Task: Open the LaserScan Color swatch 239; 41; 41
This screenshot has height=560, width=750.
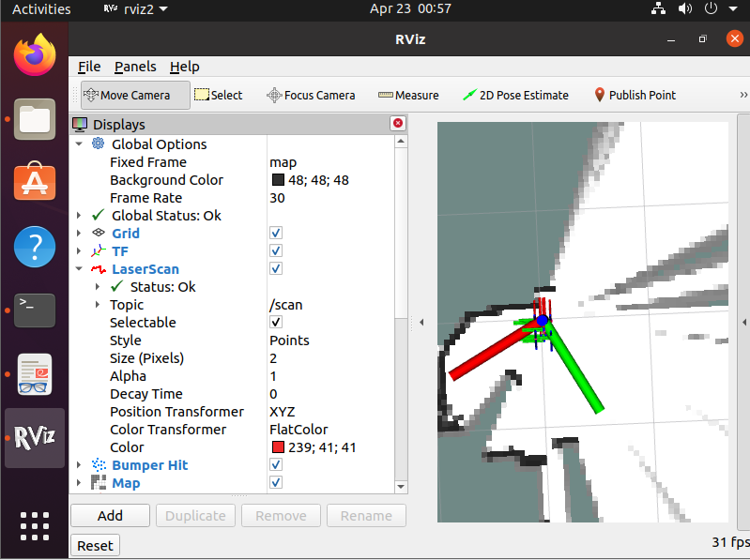Action: point(278,446)
